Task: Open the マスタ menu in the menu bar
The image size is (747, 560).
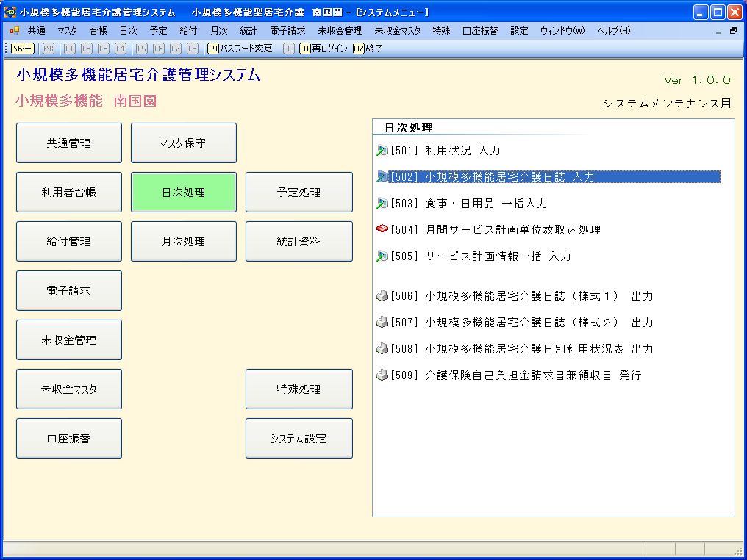Action: (x=67, y=31)
